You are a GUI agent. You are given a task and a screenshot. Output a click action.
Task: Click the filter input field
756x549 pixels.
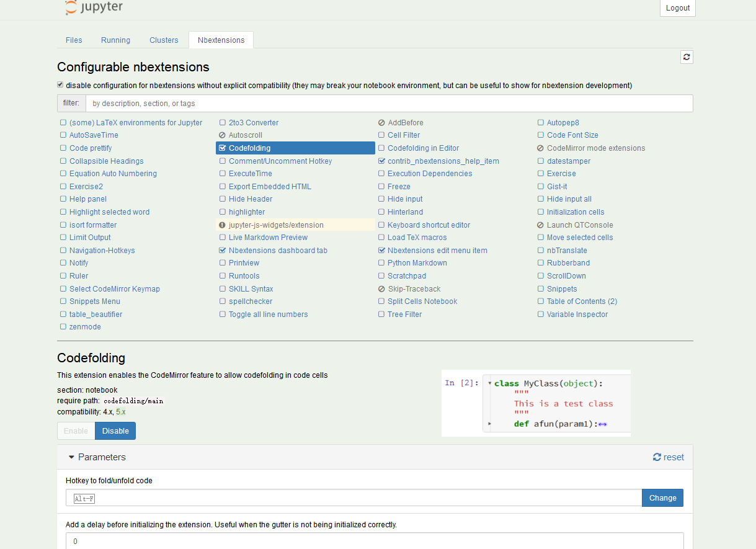tap(389, 103)
